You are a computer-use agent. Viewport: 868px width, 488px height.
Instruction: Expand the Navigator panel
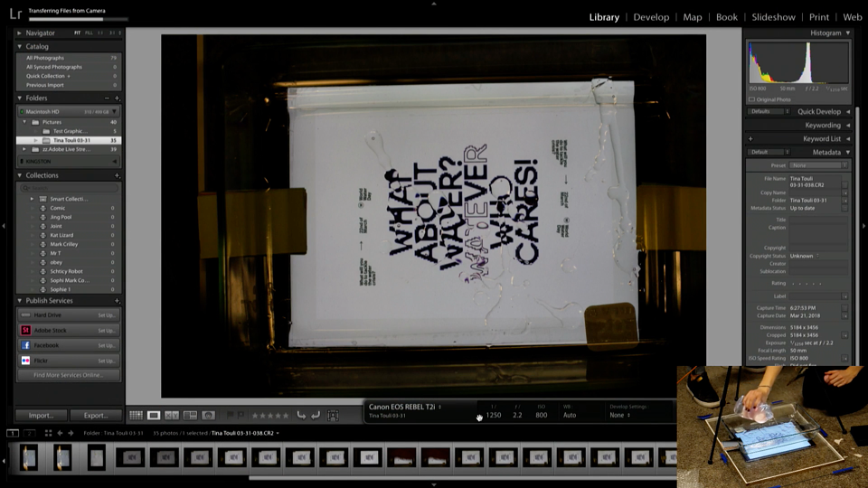19,33
